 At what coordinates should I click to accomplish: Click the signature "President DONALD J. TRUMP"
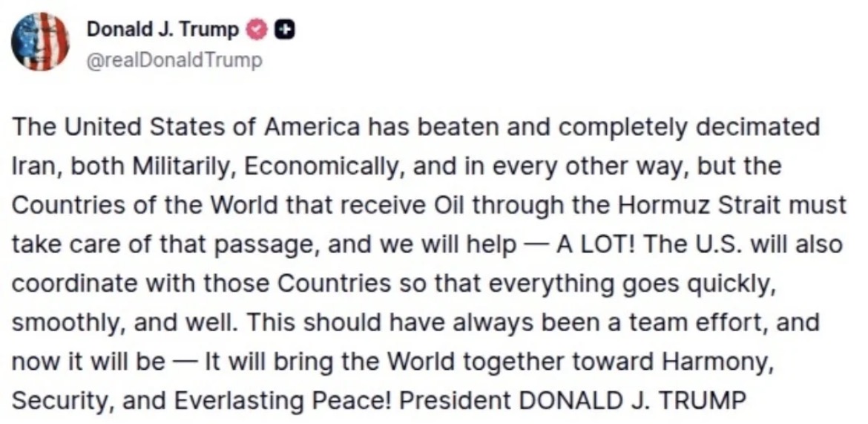click(571, 402)
